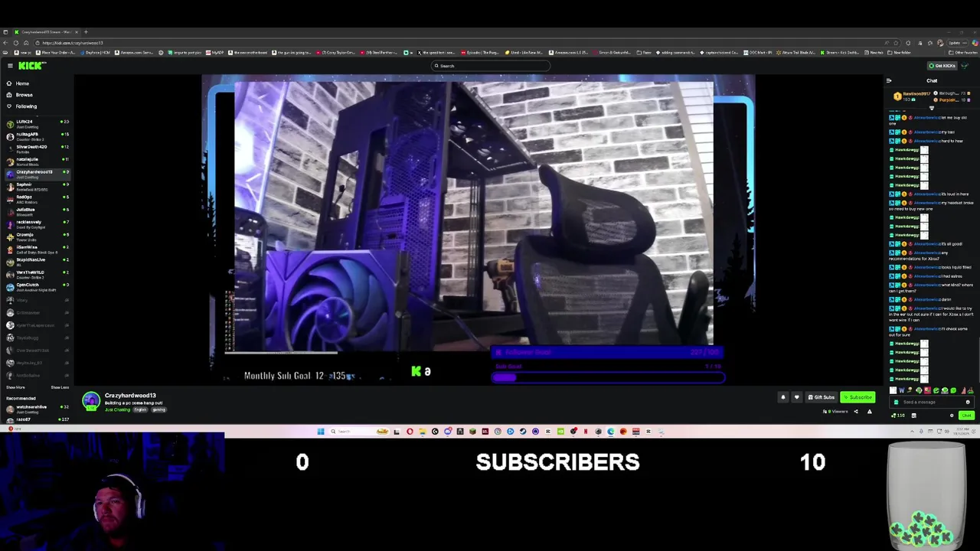Open SilverDeath420 channel in following list
This screenshot has height=551, width=980.
[37, 148]
